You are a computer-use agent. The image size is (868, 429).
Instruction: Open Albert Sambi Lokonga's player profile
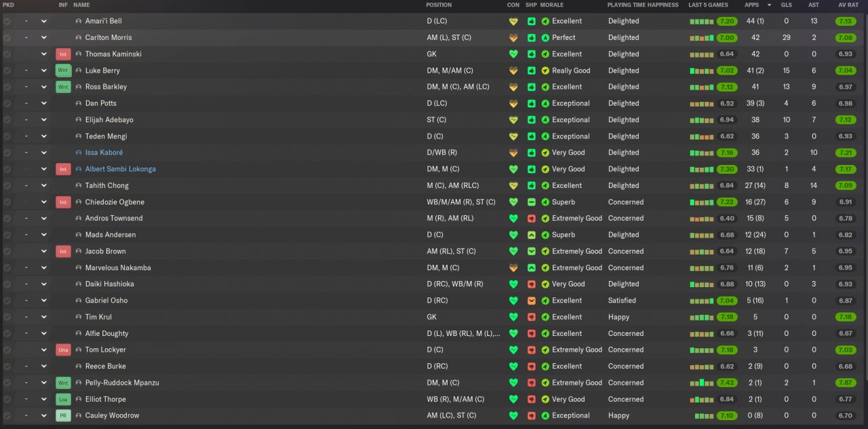[x=120, y=169]
